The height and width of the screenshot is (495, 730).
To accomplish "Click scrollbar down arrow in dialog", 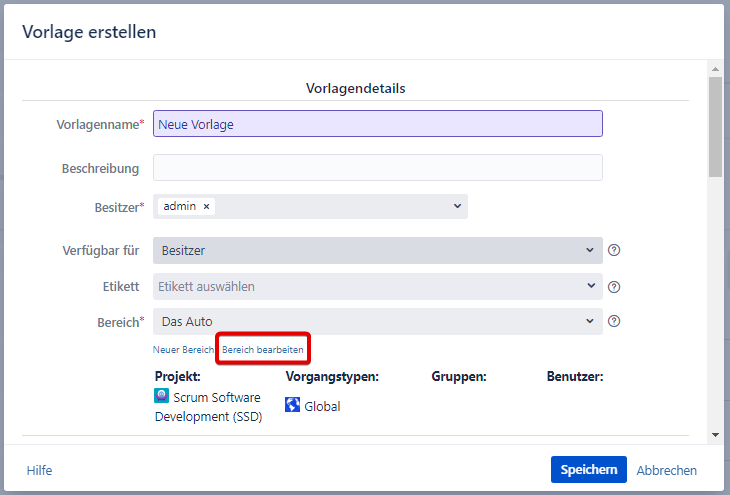I will [715, 435].
